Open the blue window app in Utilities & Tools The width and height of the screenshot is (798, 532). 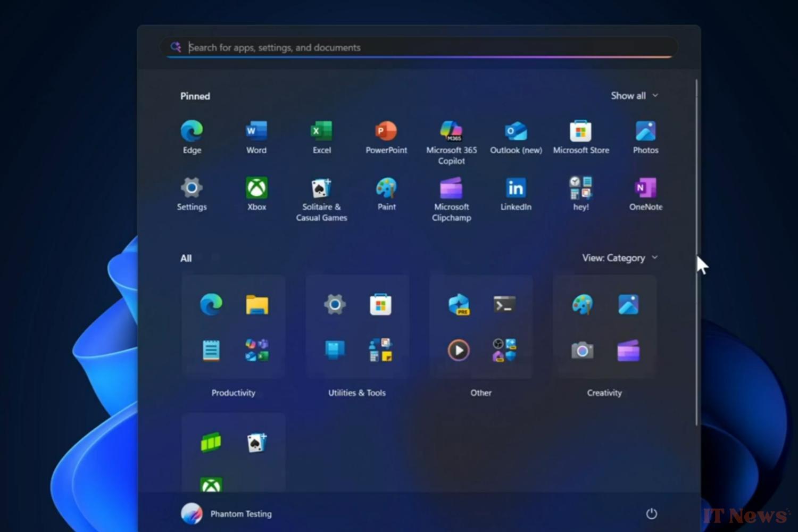coord(335,350)
